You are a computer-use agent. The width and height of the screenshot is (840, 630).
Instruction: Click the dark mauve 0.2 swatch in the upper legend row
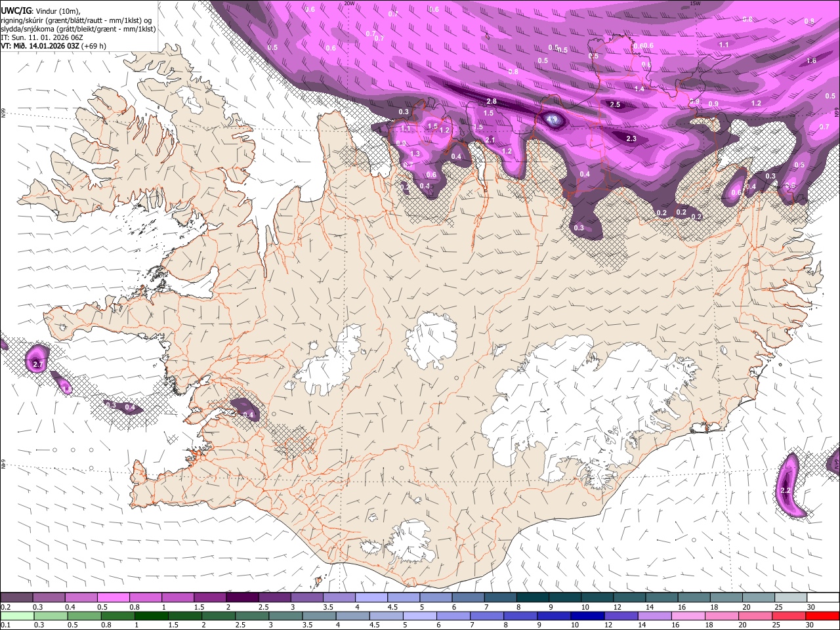[16, 598]
